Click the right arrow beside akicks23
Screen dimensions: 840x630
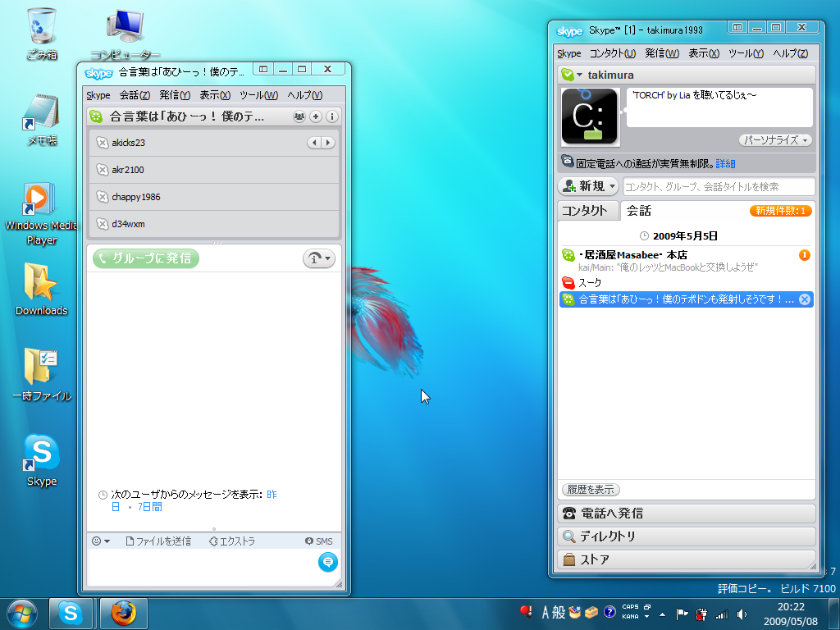click(x=328, y=143)
